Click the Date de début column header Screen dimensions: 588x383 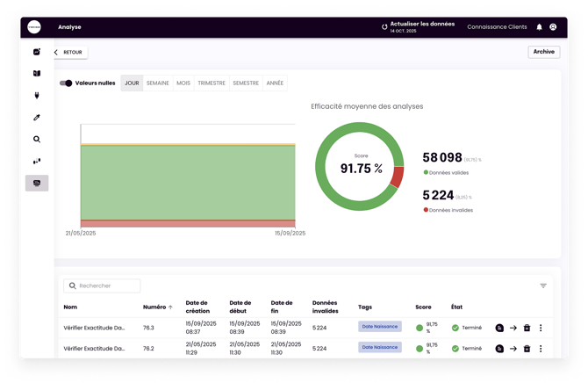[240, 307]
